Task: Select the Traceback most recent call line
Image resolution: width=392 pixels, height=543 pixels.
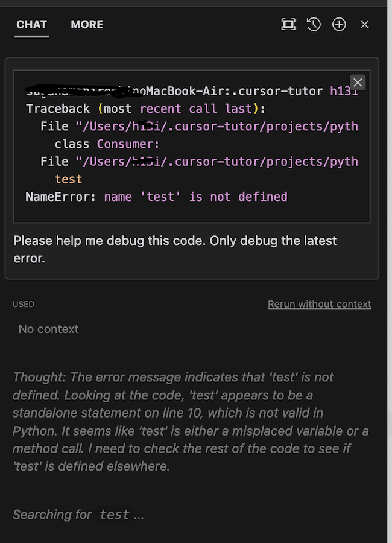Action: [146, 109]
